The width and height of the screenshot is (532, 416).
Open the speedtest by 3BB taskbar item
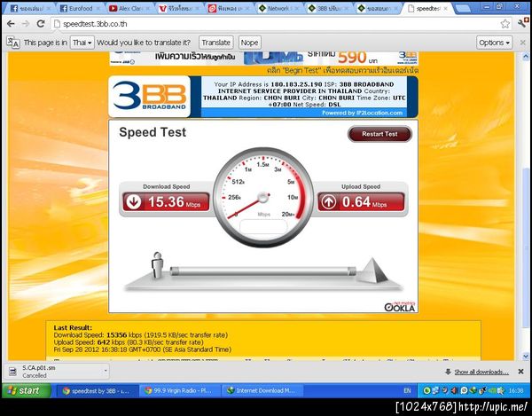96,390
